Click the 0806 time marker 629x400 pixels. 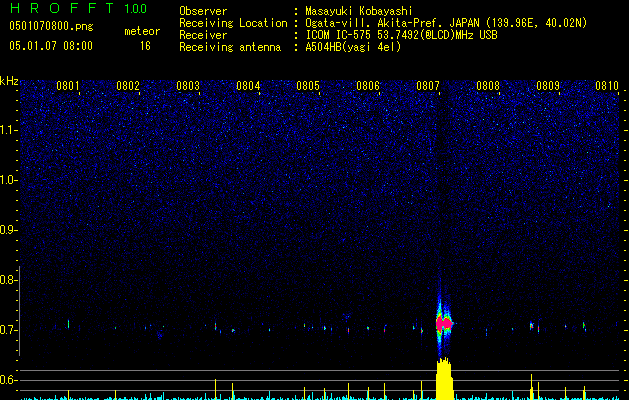click(x=368, y=86)
